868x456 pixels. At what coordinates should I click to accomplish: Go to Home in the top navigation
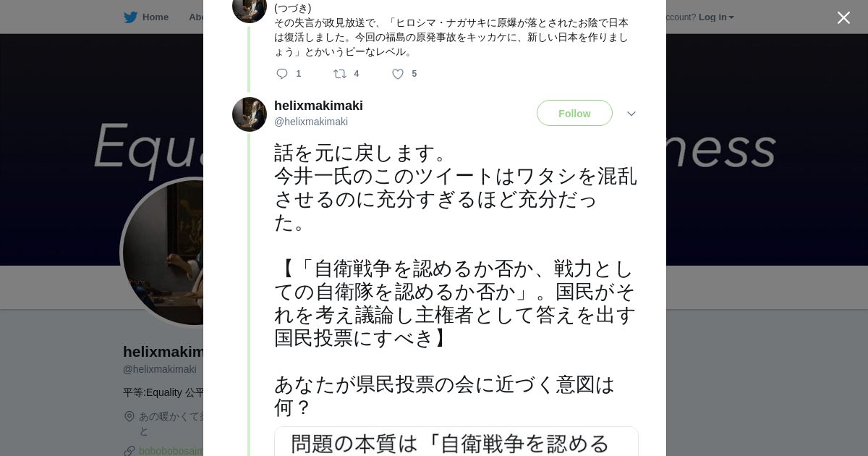(x=155, y=17)
